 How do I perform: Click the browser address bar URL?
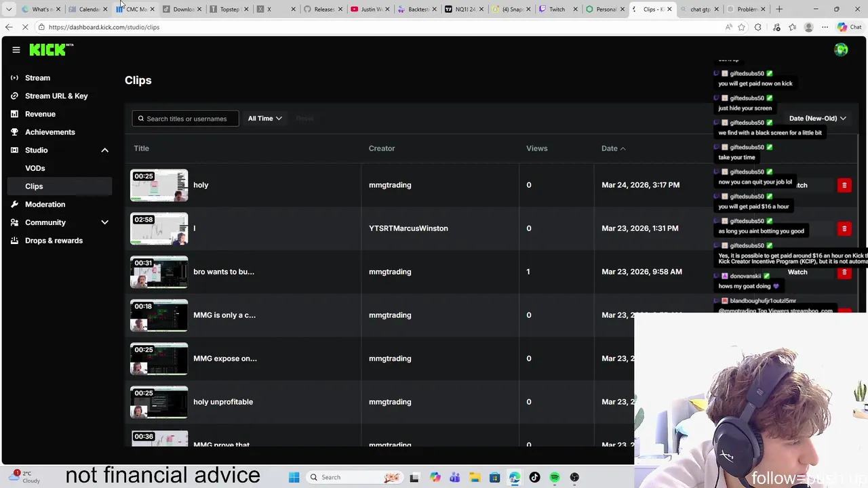tap(104, 27)
